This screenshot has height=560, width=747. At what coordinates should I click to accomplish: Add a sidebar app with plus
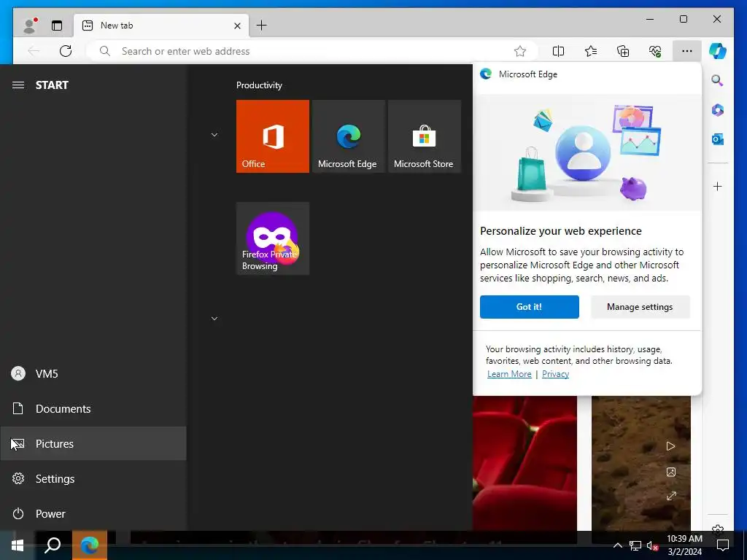(x=718, y=186)
